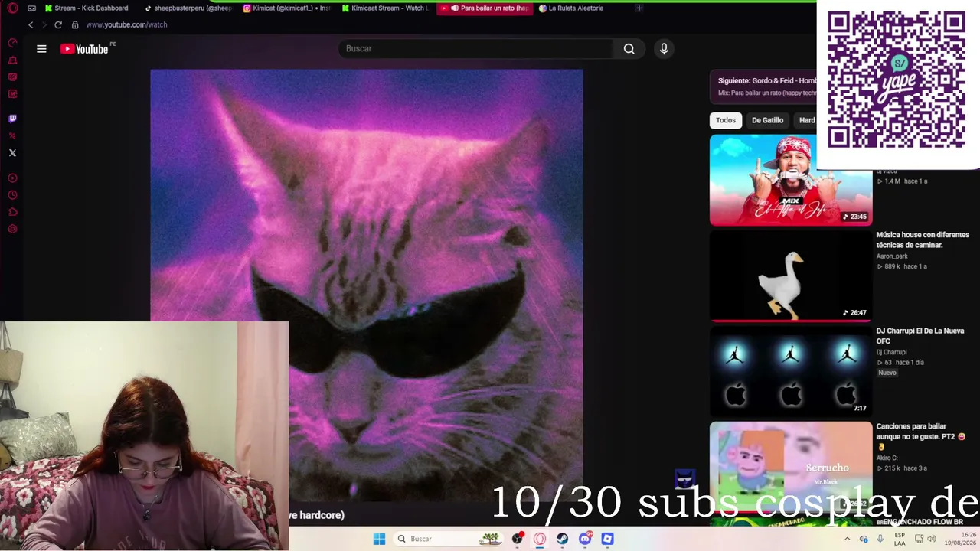980x551 pixels.
Task: Switch to Kimicat Instagram tab
Action: 286,8
